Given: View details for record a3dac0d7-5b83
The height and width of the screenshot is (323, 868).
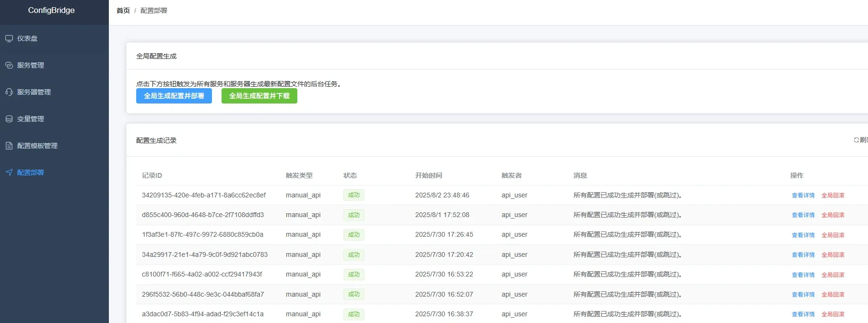Looking at the screenshot, I should point(803,314).
